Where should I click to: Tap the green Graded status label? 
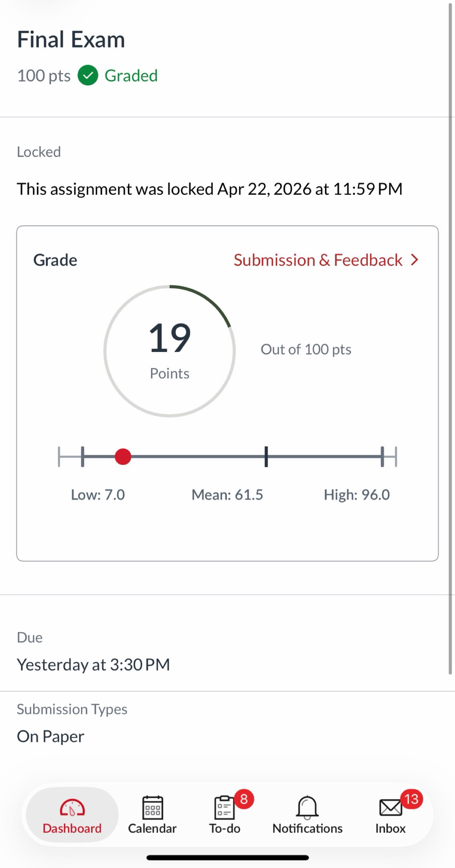tap(131, 75)
